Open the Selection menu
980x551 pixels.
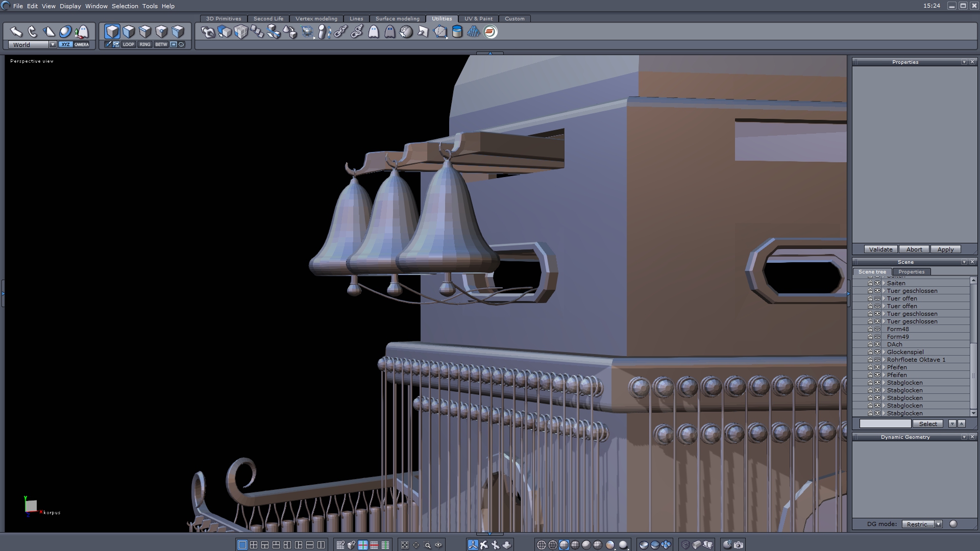point(125,6)
